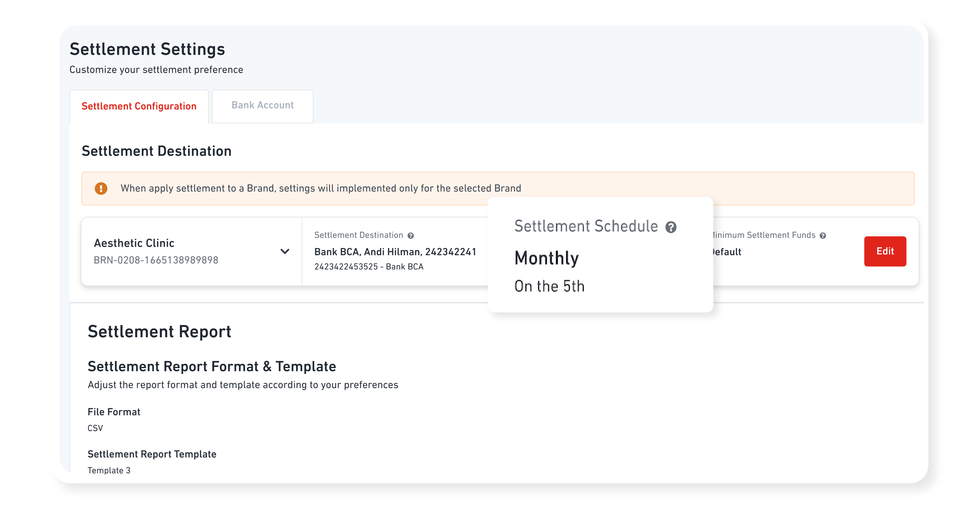This screenshot has width=980, height=516.
Task: Click the help icon beside Settlement Destination label
Action: (x=411, y=236)
